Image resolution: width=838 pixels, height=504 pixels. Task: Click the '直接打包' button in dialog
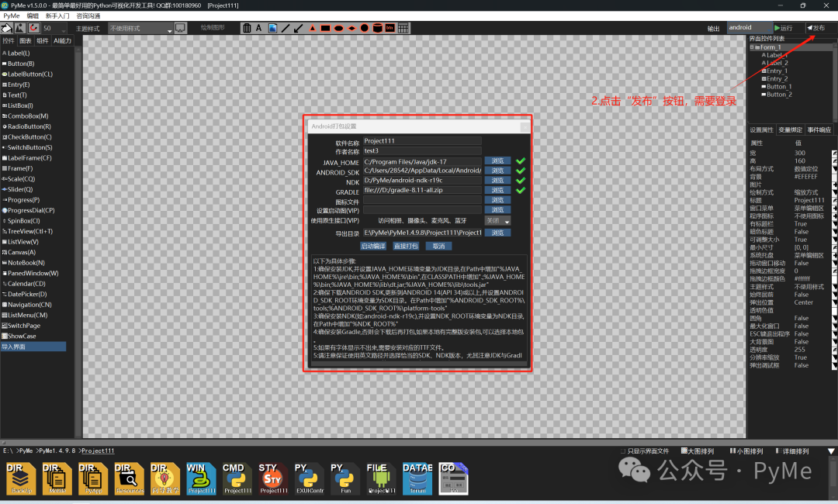click(x=406, y=246)
